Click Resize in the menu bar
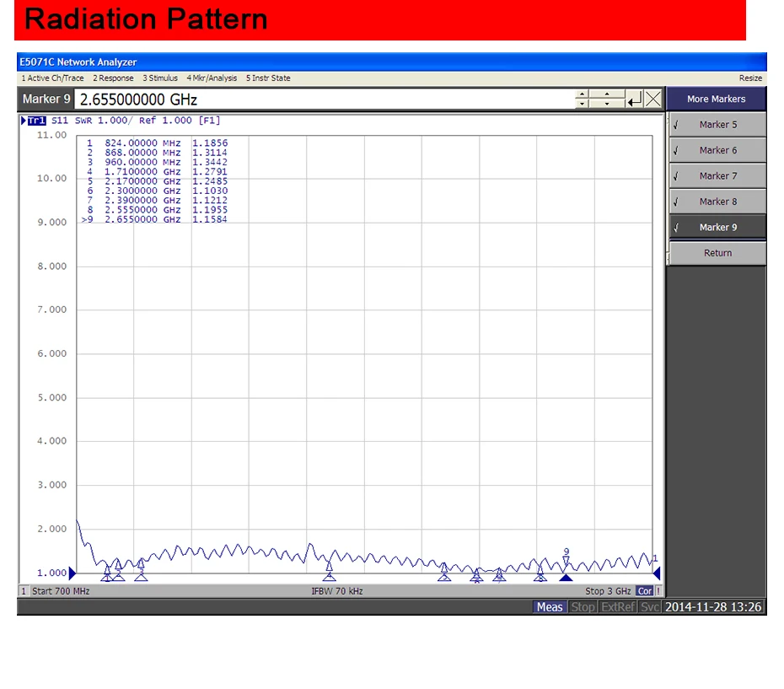 (750, 78)
